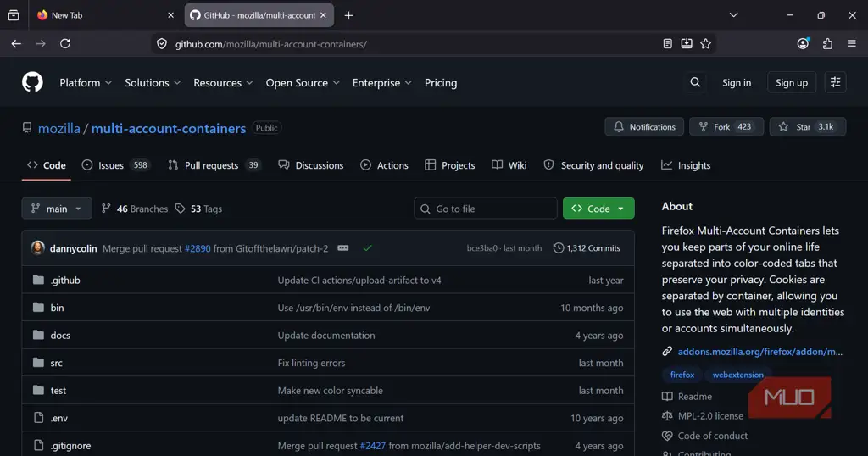Open the GitHub logo home link
This screenshot has height=456, width=868.
32,82
